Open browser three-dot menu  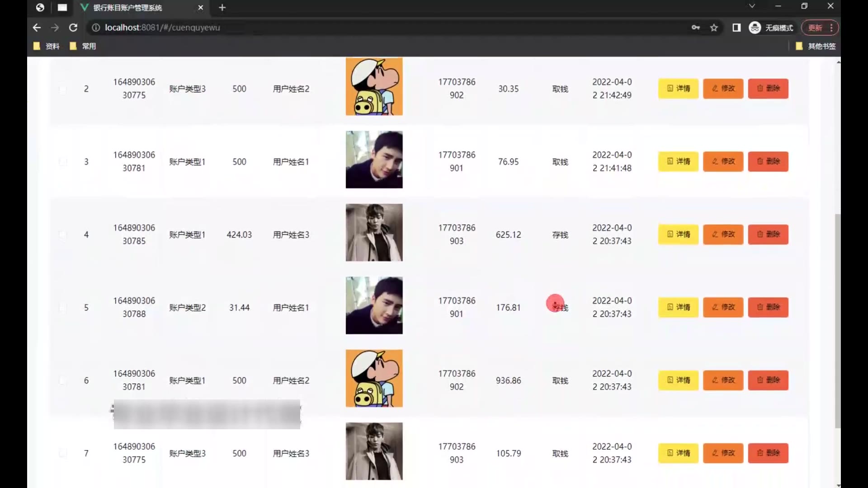pos(831,28)
